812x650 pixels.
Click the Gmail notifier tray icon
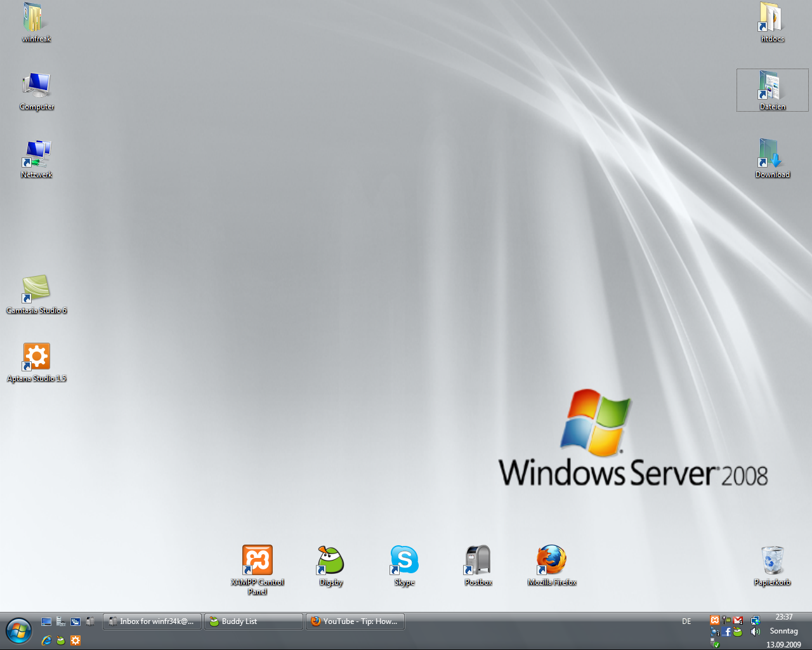click(738, 621)
